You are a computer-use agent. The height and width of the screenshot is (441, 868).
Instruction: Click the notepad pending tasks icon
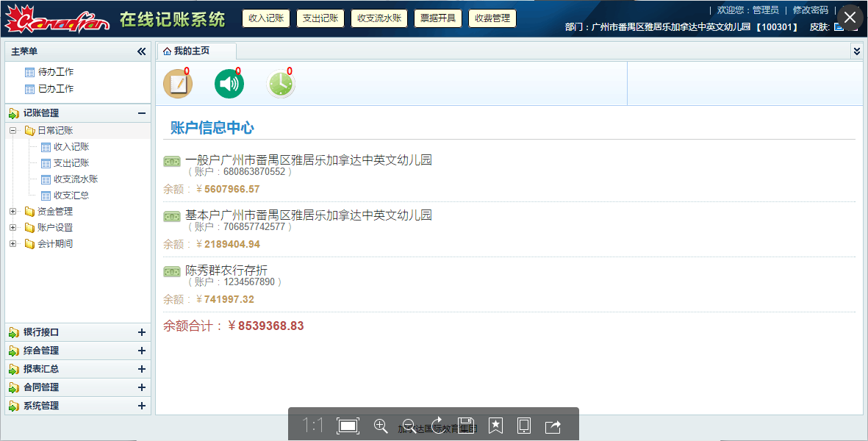pyautogui.click(x=177, y=84)
